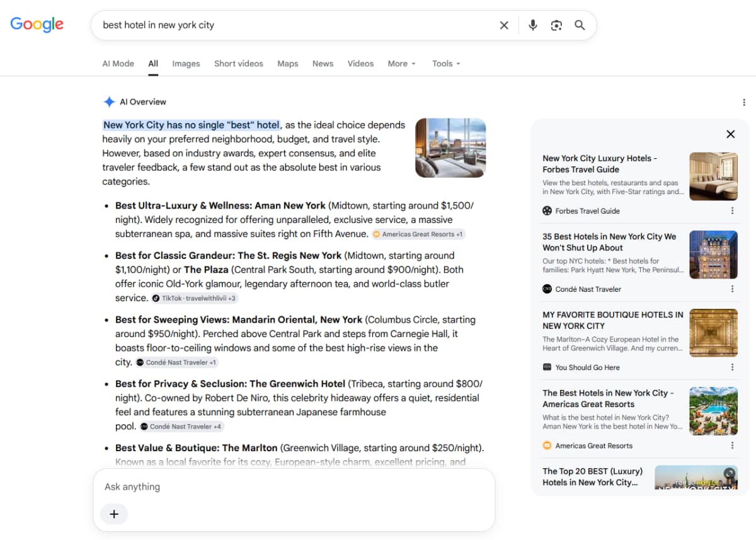Expand the Tools dropdown

click(446, 64)
